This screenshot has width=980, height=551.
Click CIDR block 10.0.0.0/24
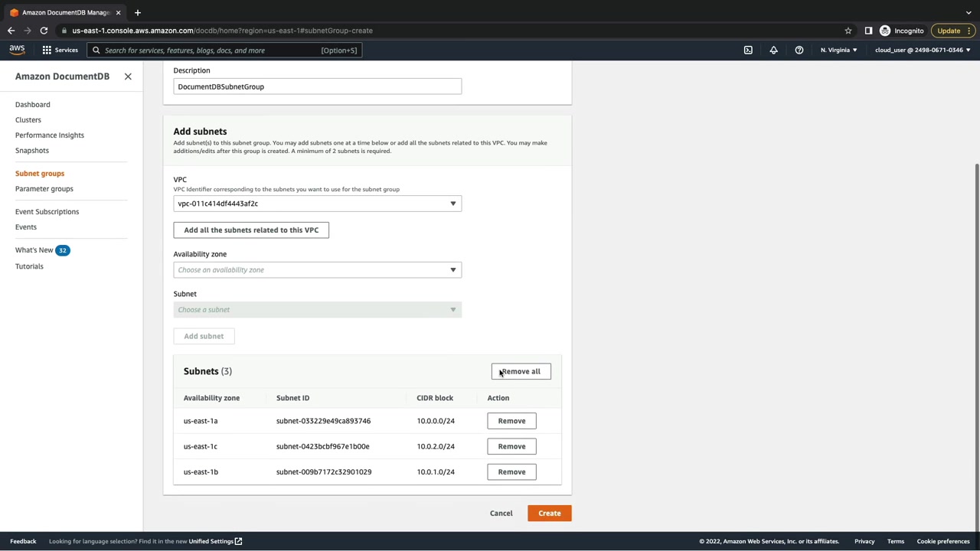(x=436, y=421)
